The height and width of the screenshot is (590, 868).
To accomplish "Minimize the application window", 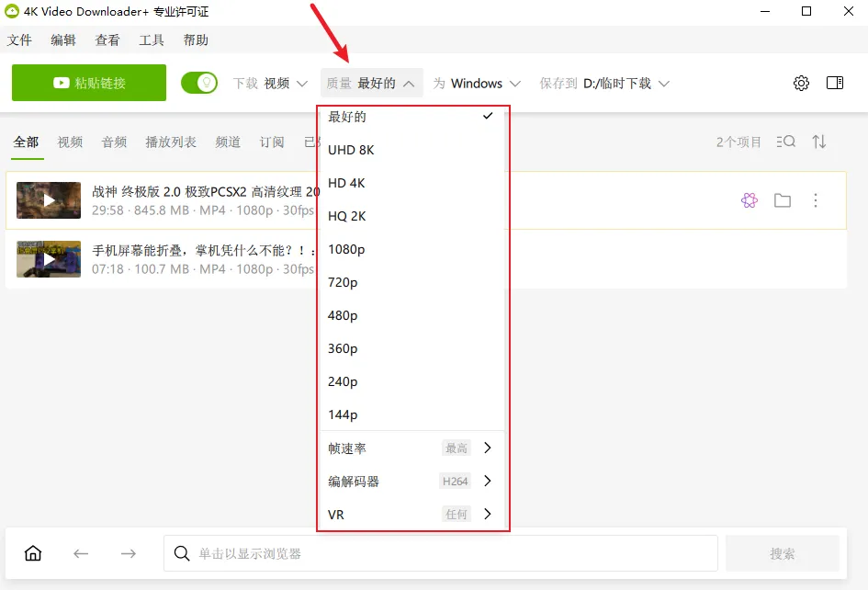I will click(x=765, y=11).
